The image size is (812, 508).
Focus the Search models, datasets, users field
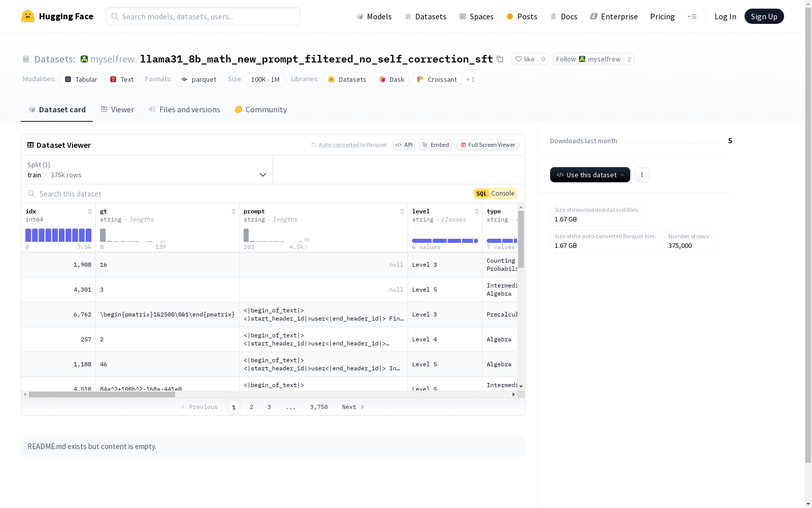pos(203,16)
